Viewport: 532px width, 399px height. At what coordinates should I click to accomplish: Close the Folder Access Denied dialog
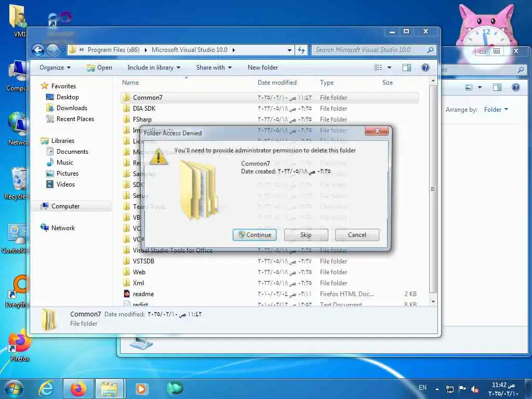(377, 131)
